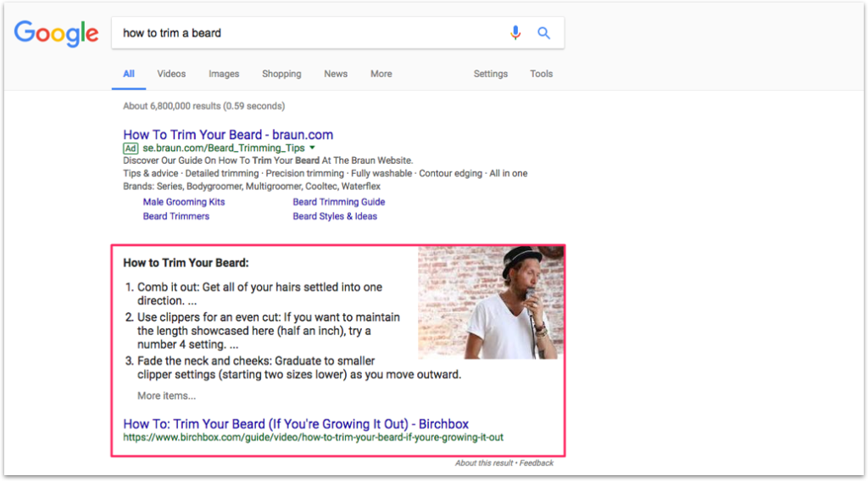Click 'About 6,800,000 results' text

click(x=203, y=106)
